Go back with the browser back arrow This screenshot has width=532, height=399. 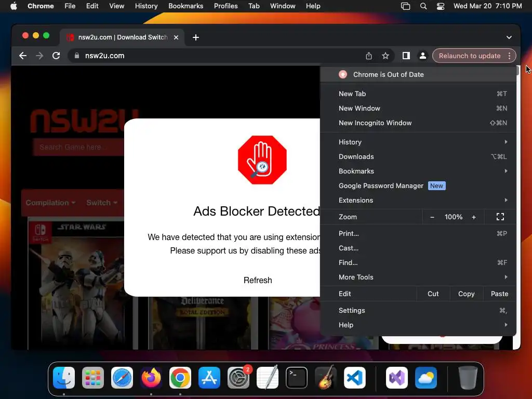point(23,56)
